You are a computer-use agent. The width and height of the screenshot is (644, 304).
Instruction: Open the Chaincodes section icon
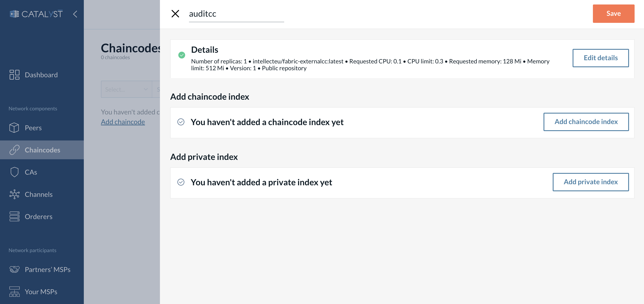coord(15,150)
